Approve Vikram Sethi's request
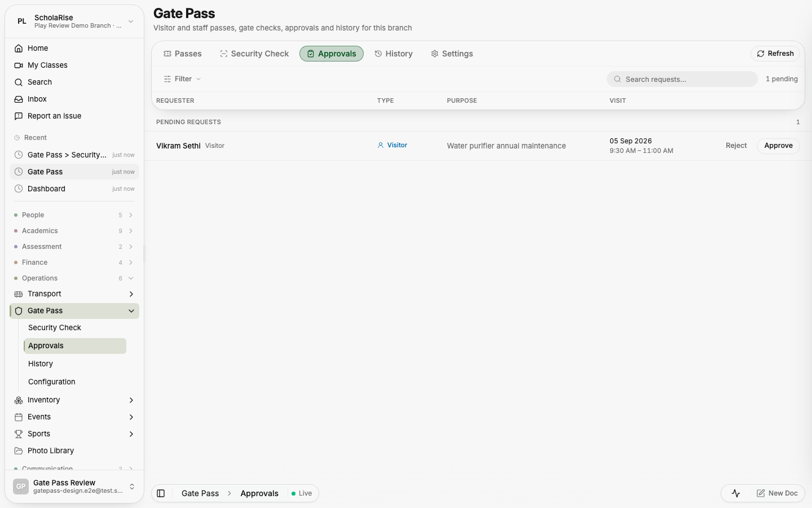 point(778,146)
